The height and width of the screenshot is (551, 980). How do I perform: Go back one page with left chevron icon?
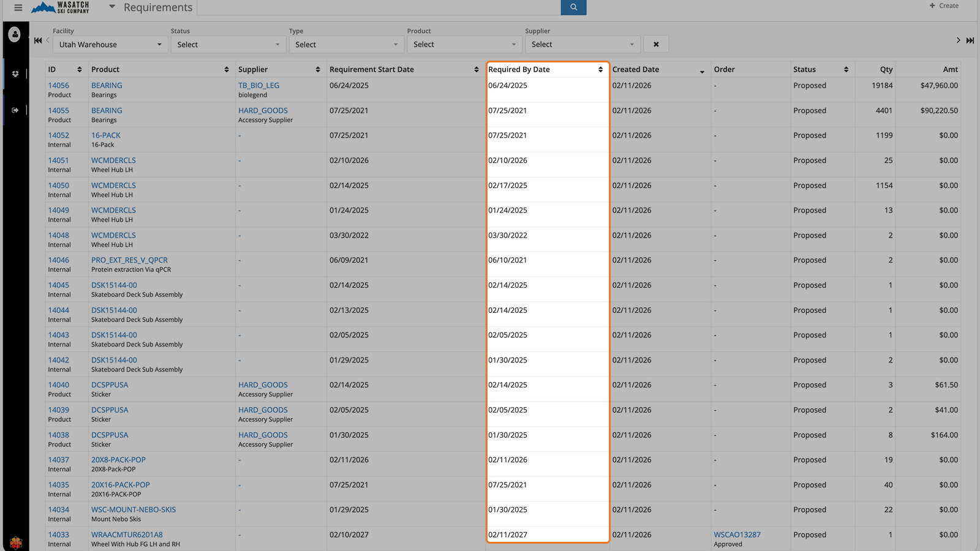click(47, 40)
